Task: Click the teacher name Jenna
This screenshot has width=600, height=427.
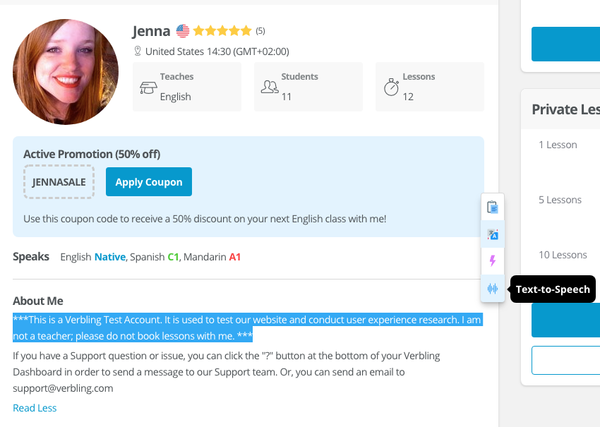Action: (151, 31)
